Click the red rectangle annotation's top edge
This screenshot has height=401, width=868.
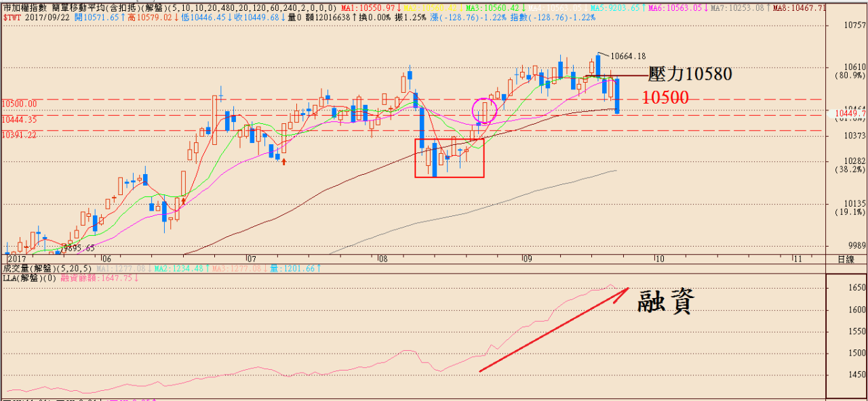(x=449, y=139)
